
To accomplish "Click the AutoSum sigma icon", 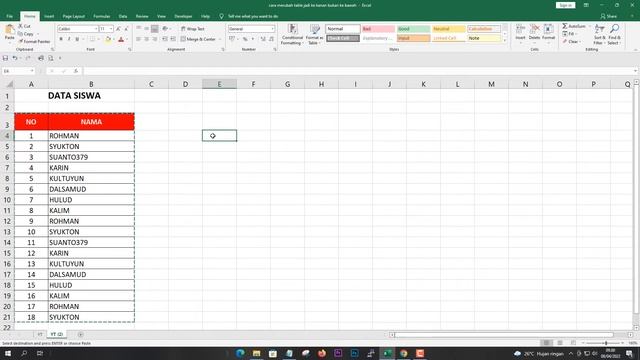I will click(x=565, y=26).
